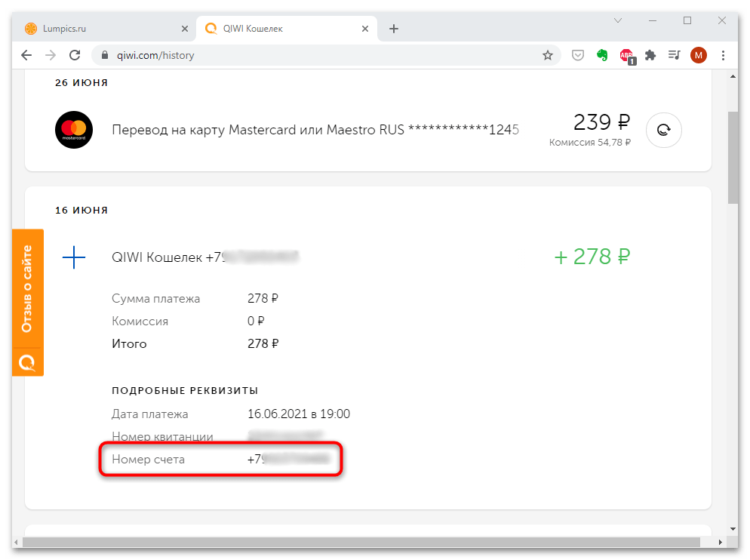
Task: Click the Отзыв о сайте feedback button
Action: coord(27,289)
